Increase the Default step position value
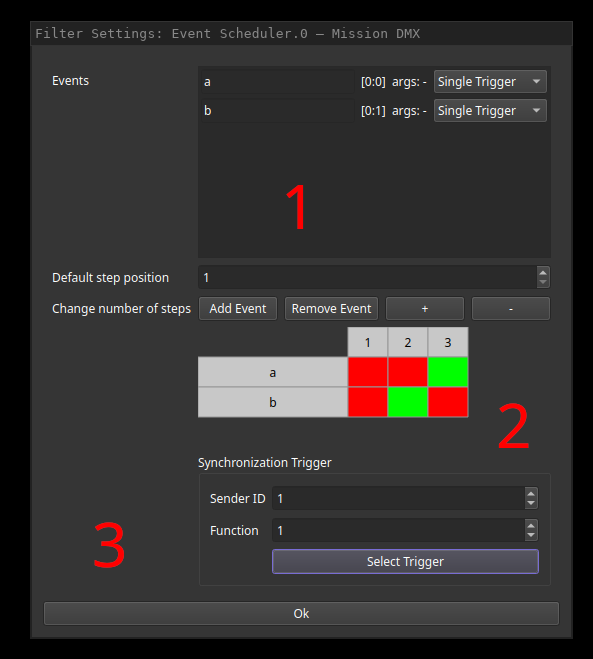The image size is (593, 659). 543,272
